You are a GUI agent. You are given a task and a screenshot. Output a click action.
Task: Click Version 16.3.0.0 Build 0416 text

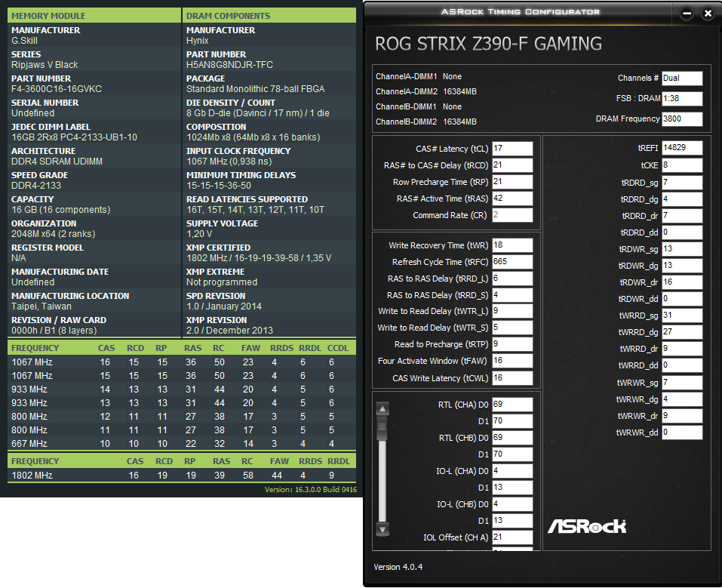(x=310, y=489)
